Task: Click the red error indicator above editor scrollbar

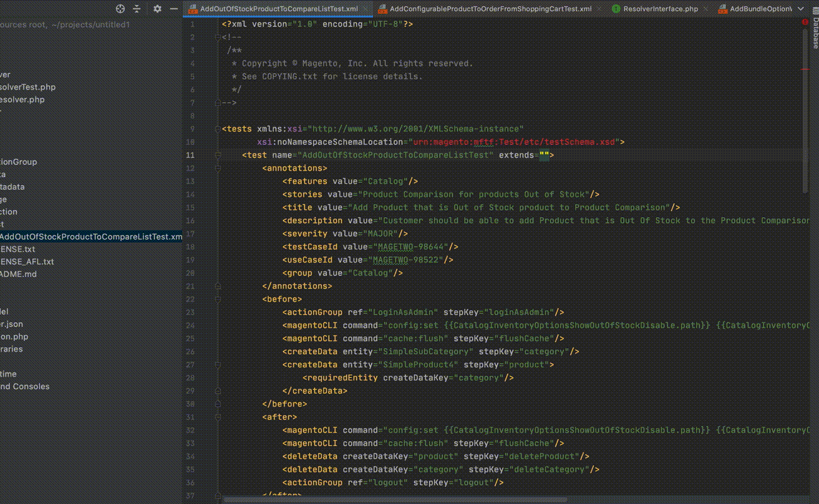Action: click(x=805, y=22)
